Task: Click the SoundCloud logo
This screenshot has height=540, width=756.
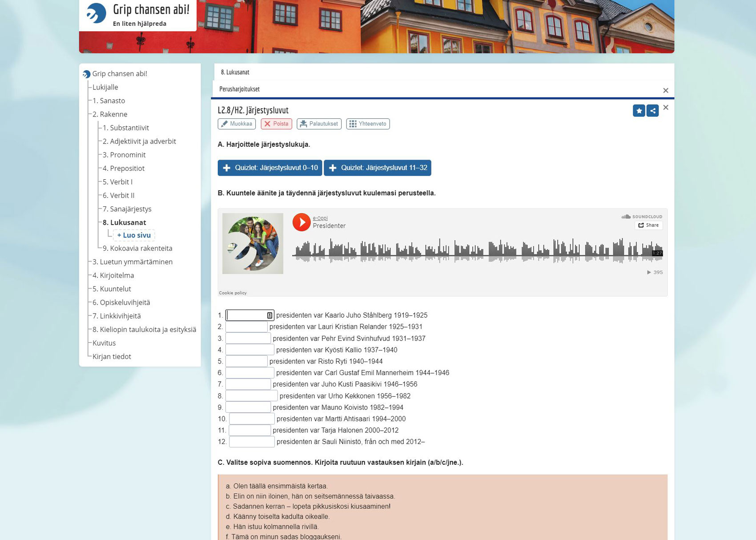Action: [641, 217]
